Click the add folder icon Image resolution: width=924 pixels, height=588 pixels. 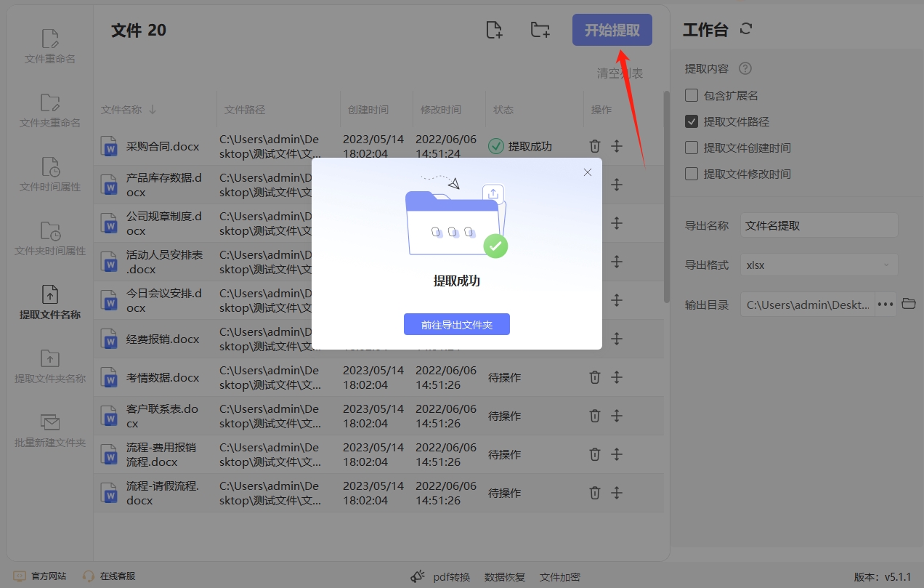click(540, 30)
